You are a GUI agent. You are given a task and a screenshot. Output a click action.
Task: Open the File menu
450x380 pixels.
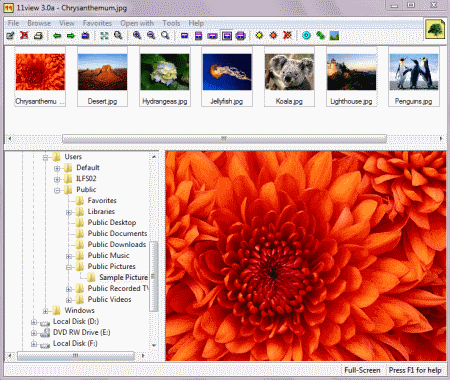coord(13,23)
